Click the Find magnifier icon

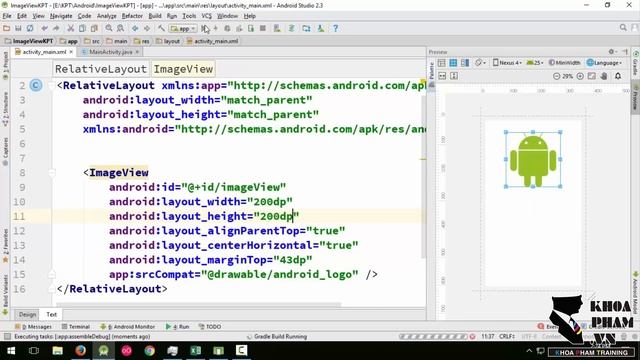(109, 28)
